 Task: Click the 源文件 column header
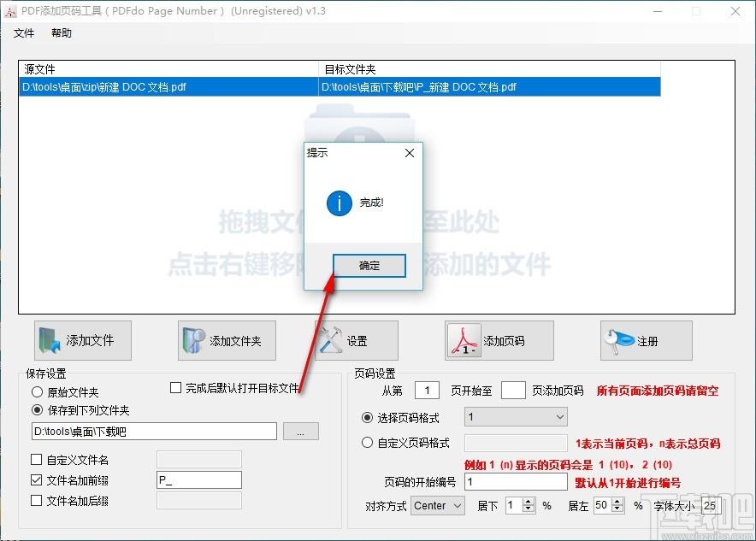click(x=168, y=69)
